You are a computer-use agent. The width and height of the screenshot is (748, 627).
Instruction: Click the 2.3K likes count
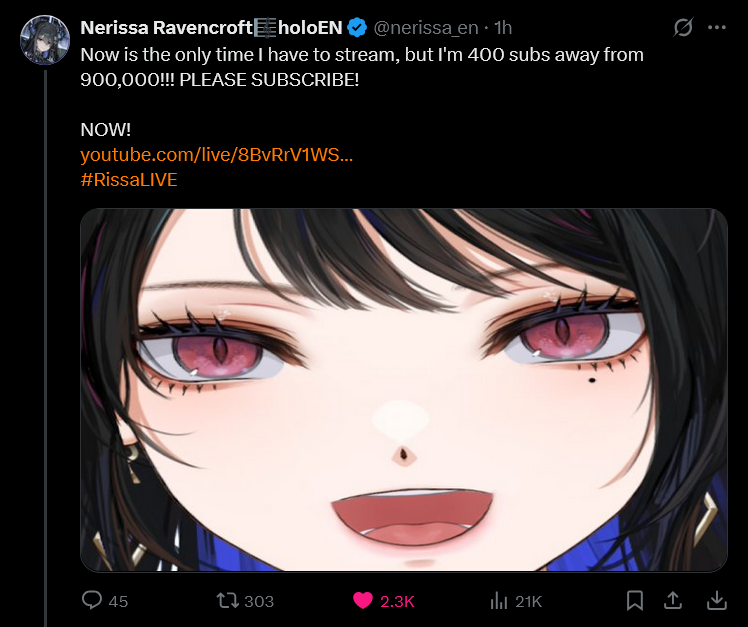click(x=397, y=601)
